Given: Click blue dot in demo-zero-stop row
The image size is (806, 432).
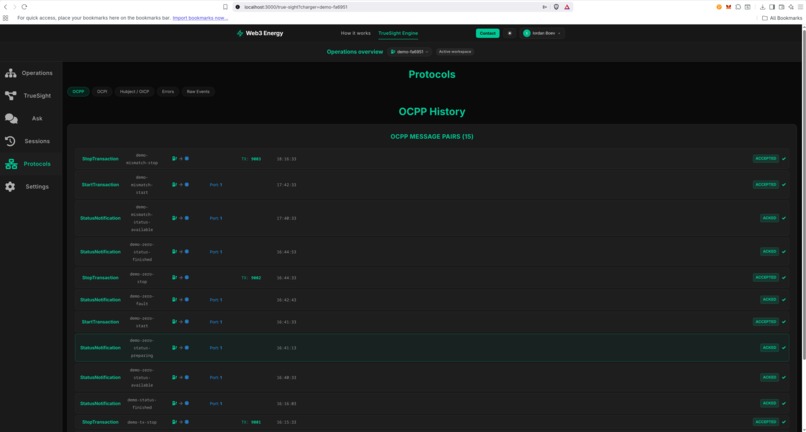Looking at the screenshot, I should click(x=187, y=277).
